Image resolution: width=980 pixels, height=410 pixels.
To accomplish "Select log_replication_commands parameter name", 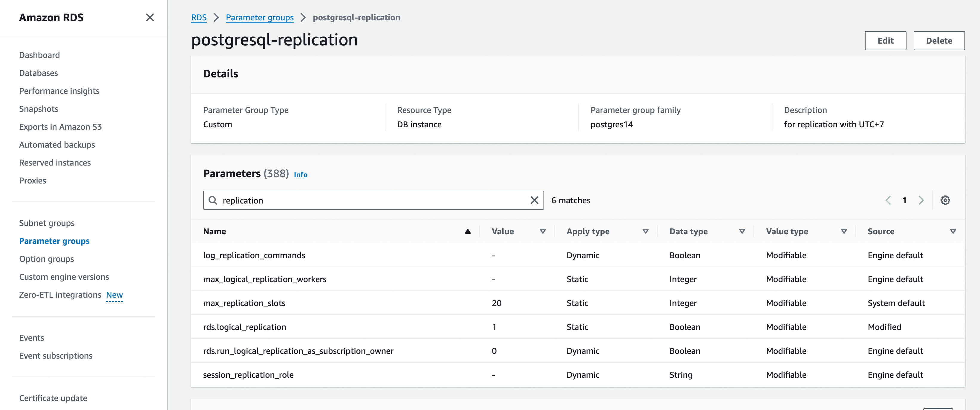I will tap(254, 255).
